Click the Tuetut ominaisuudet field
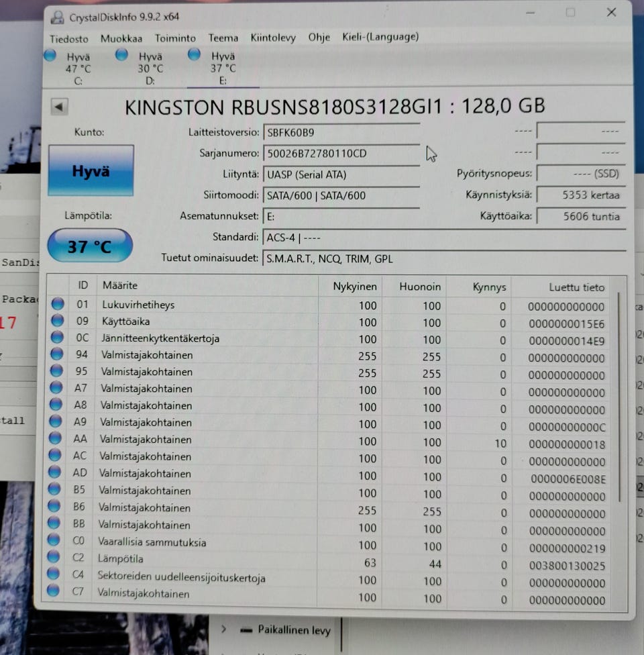 click(444, 259)
